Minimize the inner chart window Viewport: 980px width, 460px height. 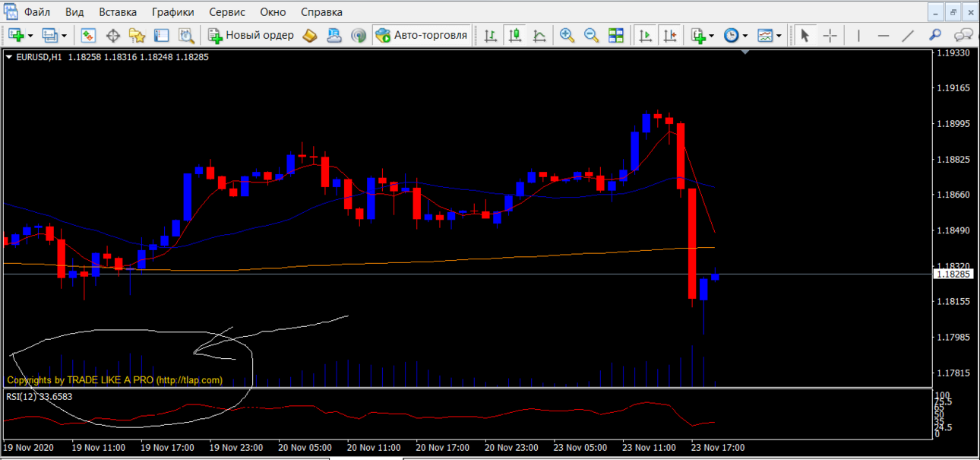click(x=936, y=12)
